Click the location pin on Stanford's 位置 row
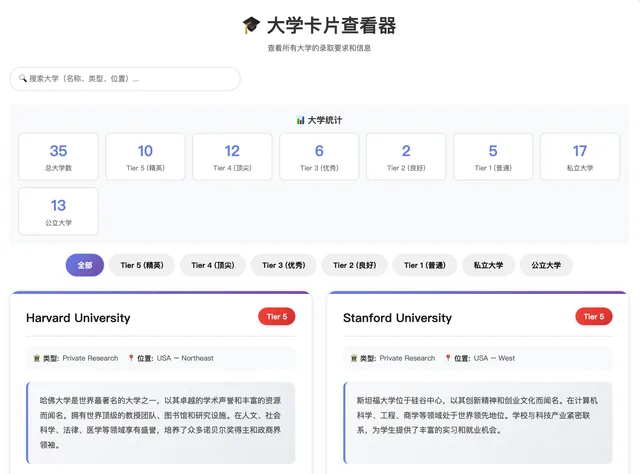640x474 pixels. pyautogui.click(x=448, y=358)
